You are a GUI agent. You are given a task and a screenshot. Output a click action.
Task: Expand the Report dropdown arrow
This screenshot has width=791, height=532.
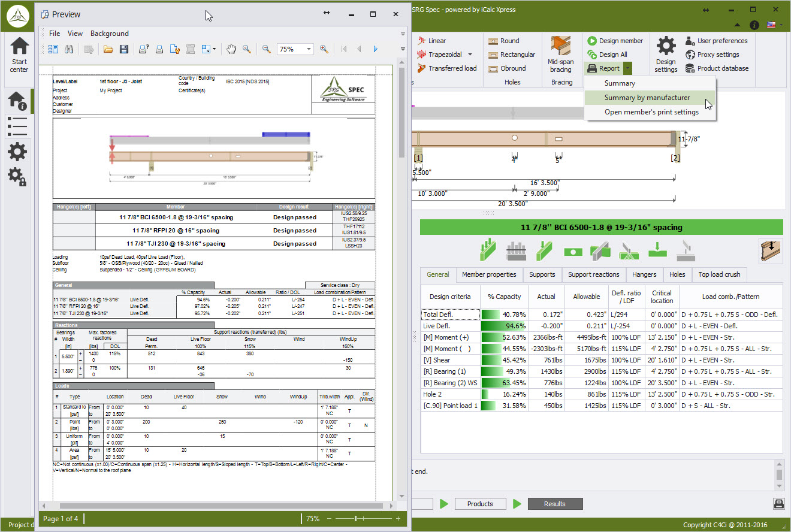coord(627,68)
